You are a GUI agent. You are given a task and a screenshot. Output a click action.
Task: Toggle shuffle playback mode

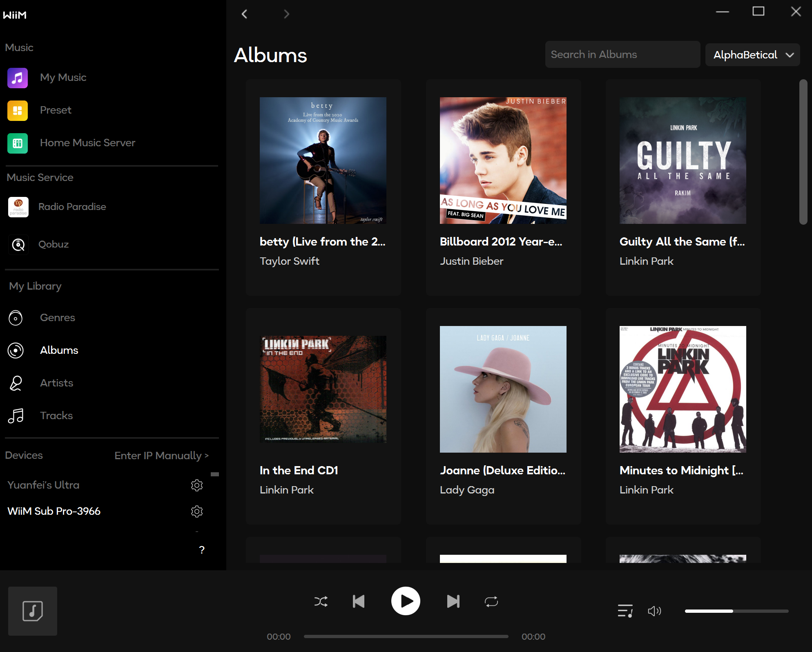coord(321,601)
